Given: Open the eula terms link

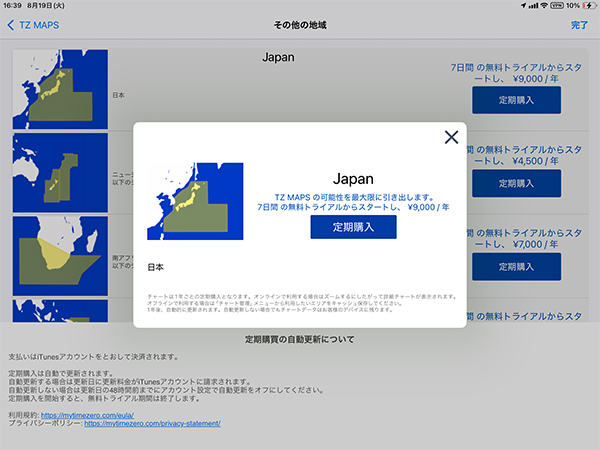Looking at the screenshot, I should (x=87, y=415).
